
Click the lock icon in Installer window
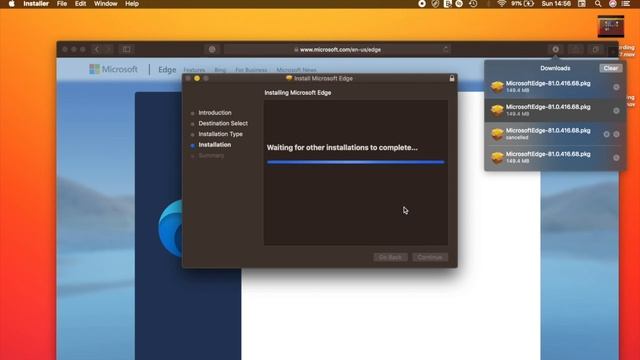[x=452, y=78]
